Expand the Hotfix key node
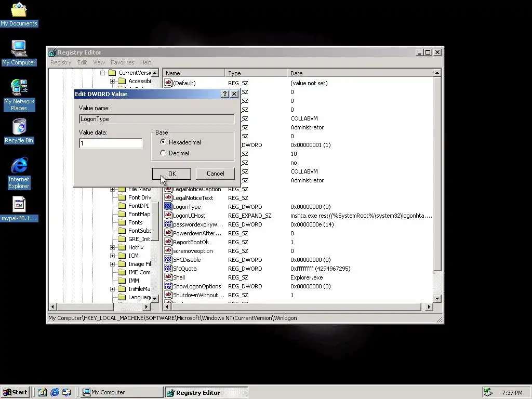This screenshot has height=399, width=532. [112, 247]
